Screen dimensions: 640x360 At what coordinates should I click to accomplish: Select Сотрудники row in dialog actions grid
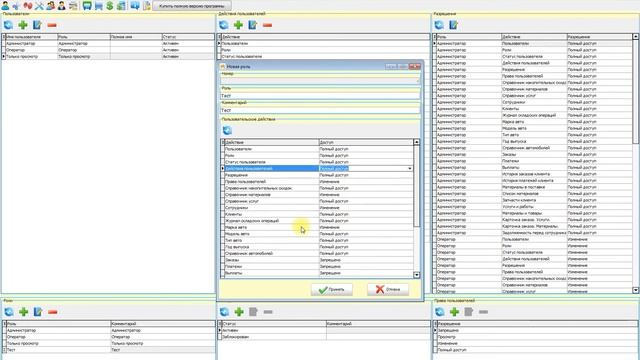[317, 208]
